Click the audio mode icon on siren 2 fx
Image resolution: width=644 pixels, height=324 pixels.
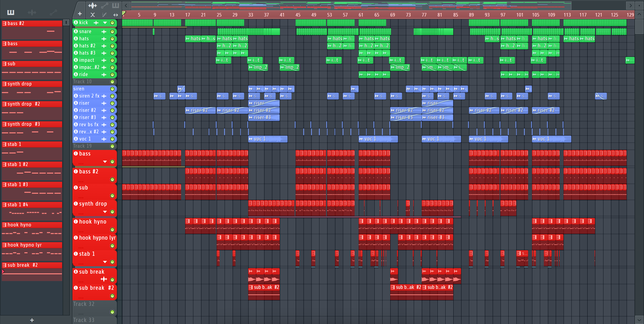pos(76,96)
